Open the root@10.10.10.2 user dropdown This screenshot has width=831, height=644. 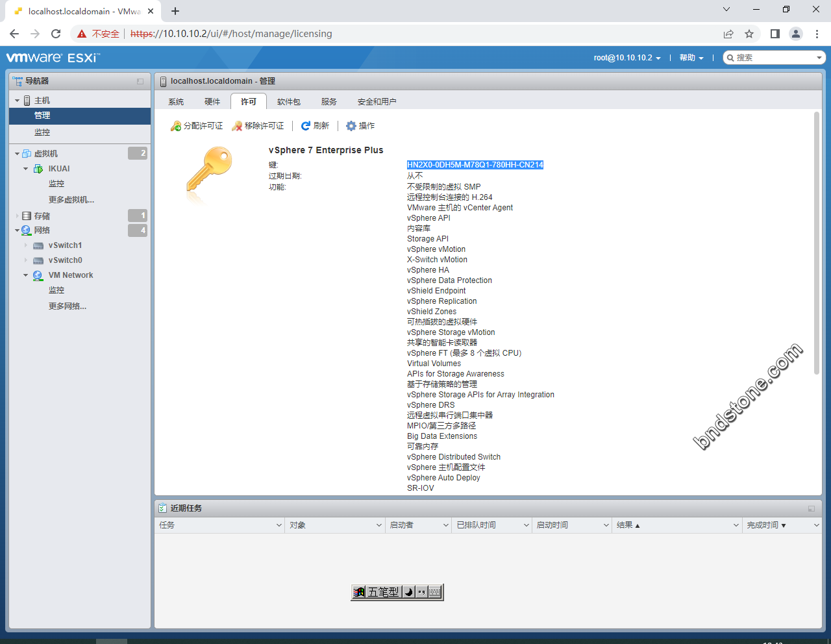627,58
